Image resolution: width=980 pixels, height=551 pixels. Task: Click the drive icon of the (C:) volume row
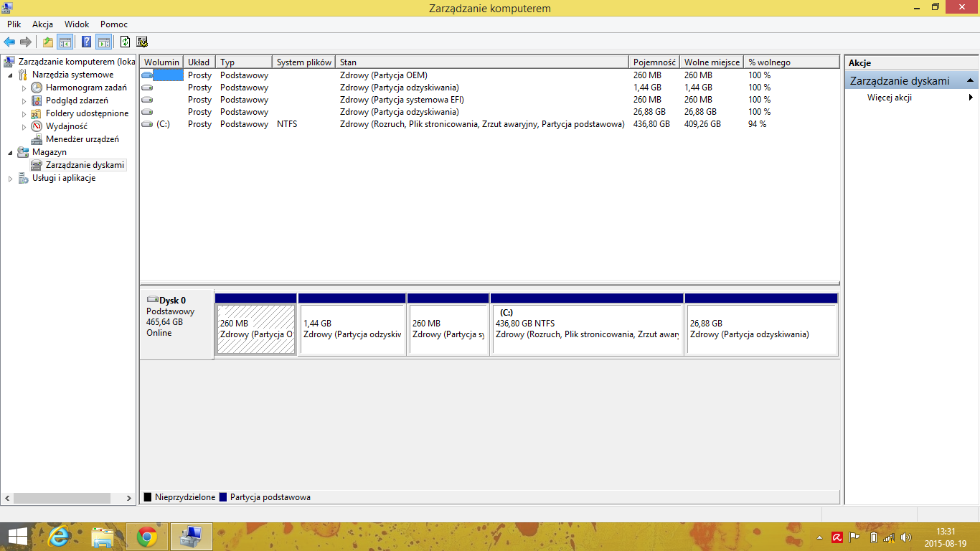tap(147, 124)
